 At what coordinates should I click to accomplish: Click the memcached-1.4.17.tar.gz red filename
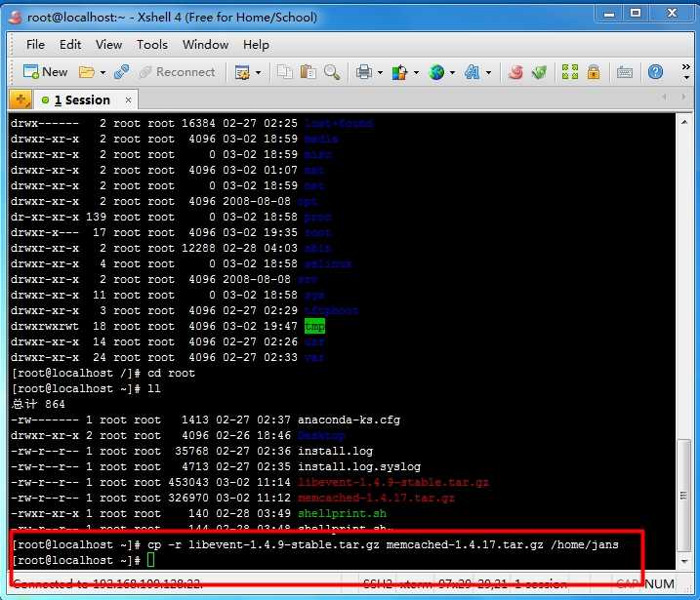376,498
